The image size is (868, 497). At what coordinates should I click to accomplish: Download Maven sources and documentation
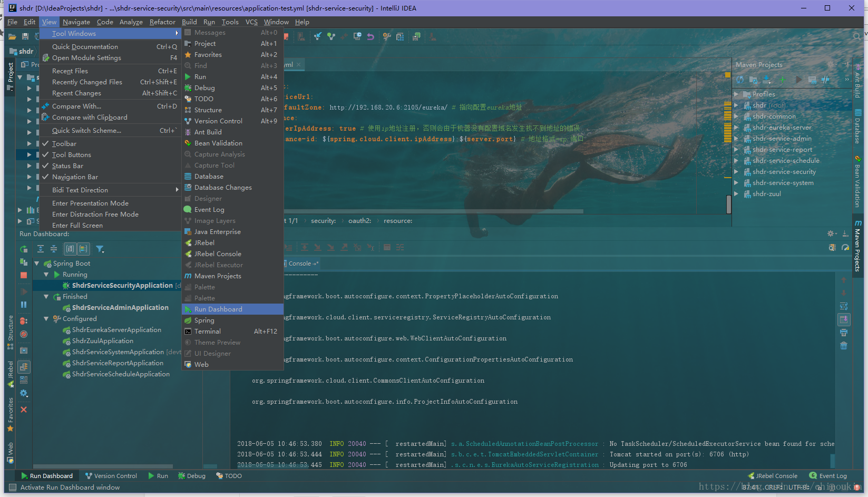[x=767, y=80]
